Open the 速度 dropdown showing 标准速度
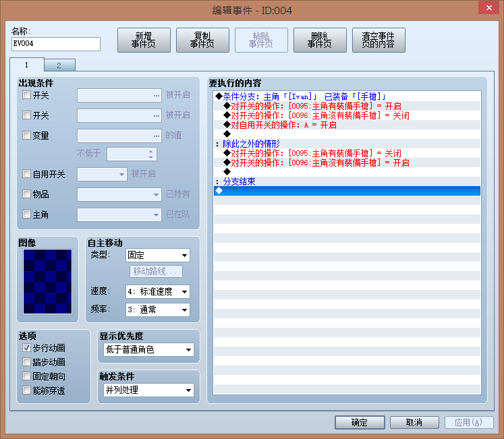This screenshot has width=504, height=439. coord(158,292)
